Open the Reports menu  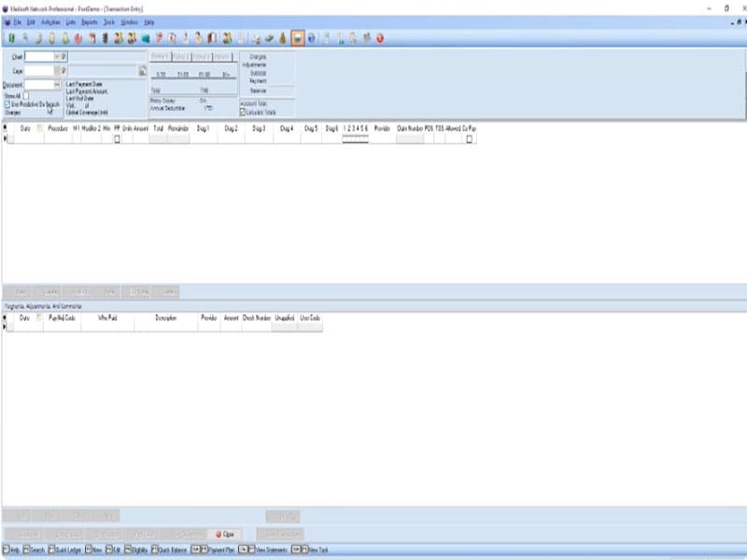90,21
